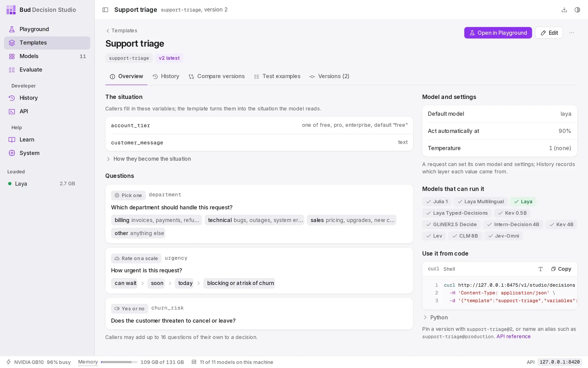Select the Overview tab
Image resolution: width=588 pixels, height=368 pixels.
126,77
